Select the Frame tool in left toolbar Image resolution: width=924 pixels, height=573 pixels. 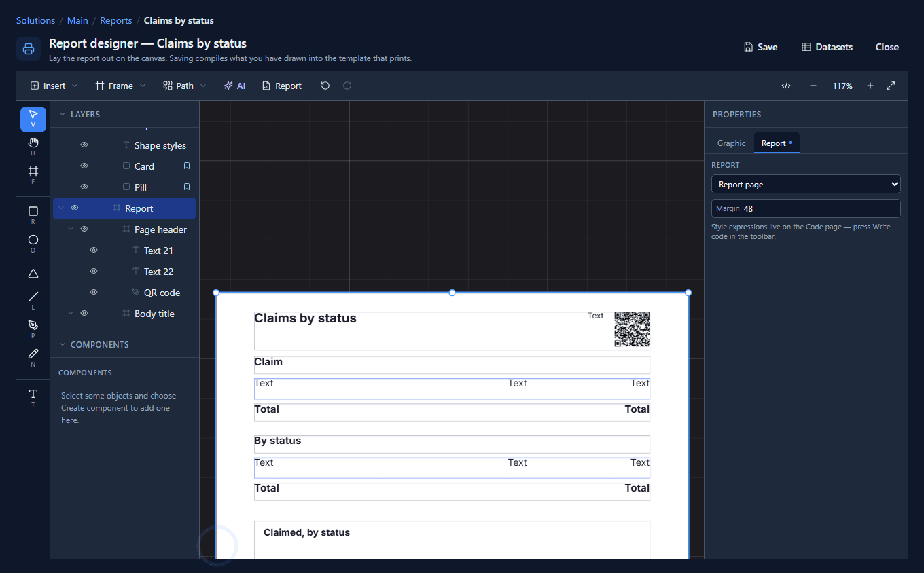(33, 174)
